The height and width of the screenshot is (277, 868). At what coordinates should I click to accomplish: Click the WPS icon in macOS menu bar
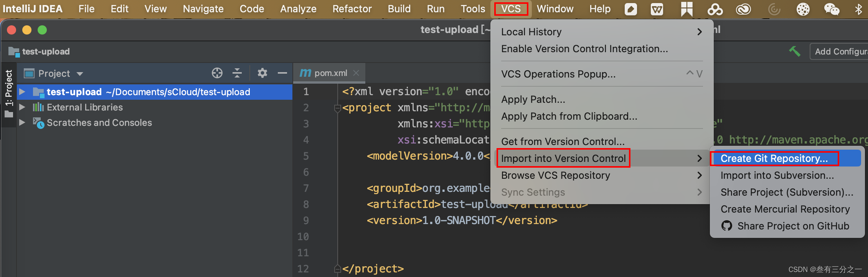coord(657,9)
